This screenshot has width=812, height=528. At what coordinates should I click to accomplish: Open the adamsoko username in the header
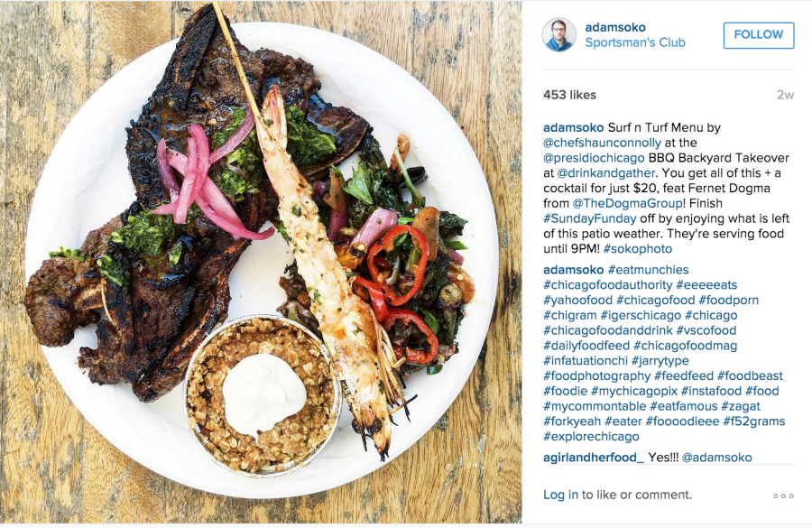tap(615, 27)
